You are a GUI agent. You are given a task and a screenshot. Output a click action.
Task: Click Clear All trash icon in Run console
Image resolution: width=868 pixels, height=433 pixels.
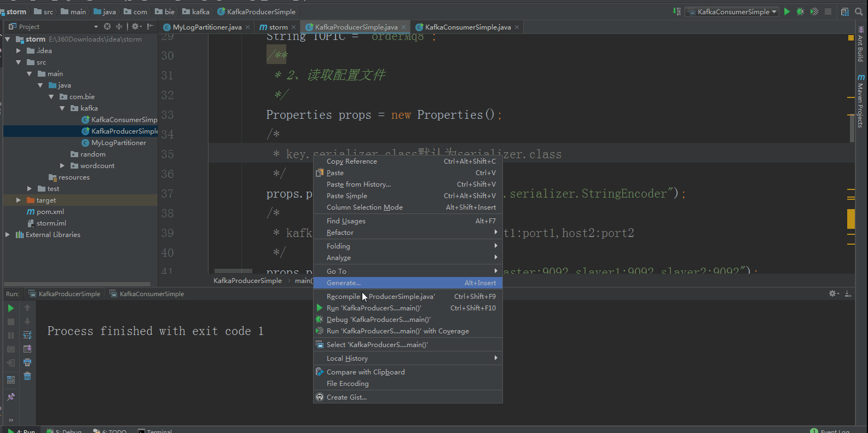tap(27, 376)
